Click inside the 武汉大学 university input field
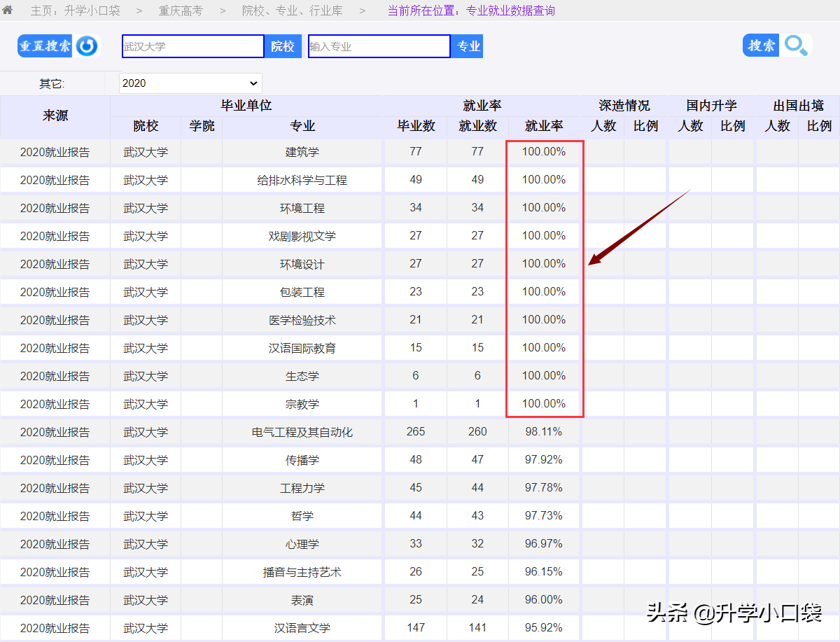Viewport: 840px width, 642px height. [192, 46]
